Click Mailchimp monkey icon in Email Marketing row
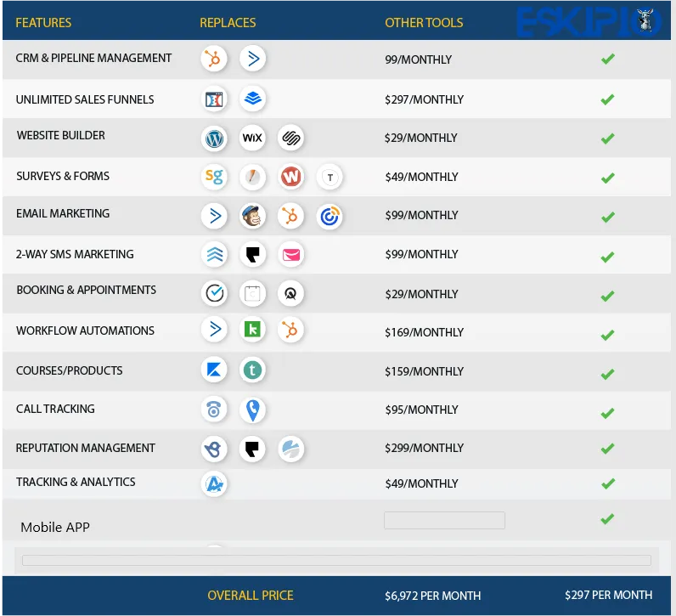The height and width of the screenshot is (616, 676). pos(252,216)
